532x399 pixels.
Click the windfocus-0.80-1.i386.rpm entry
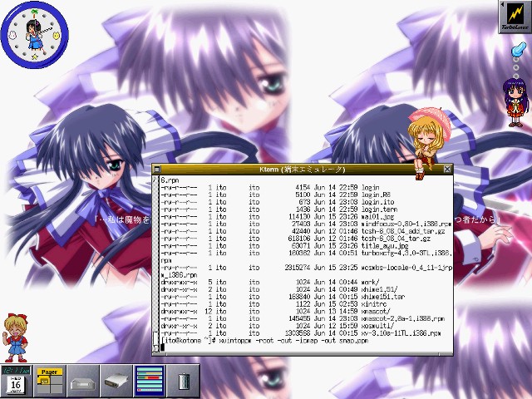406,224
